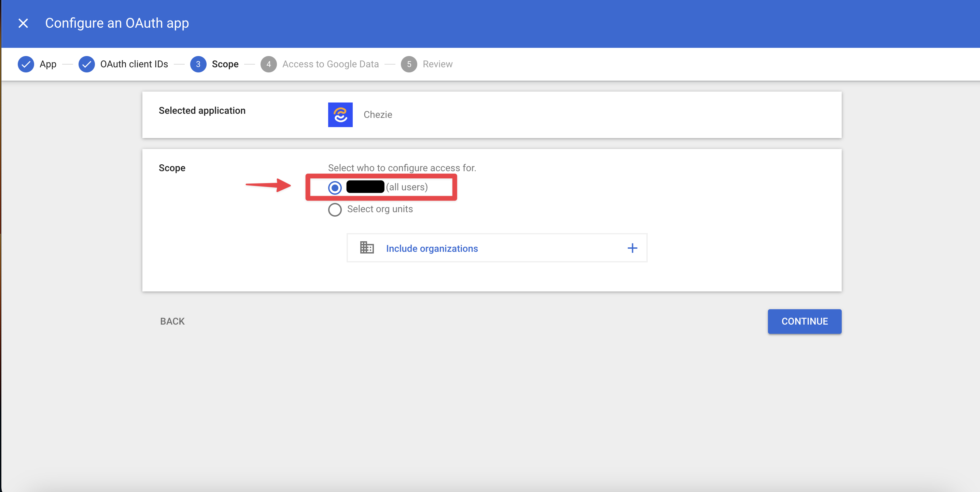Click the Scope step label
Image resolution: width=980 pixels, height=492 pixels.
coord(225,64)
